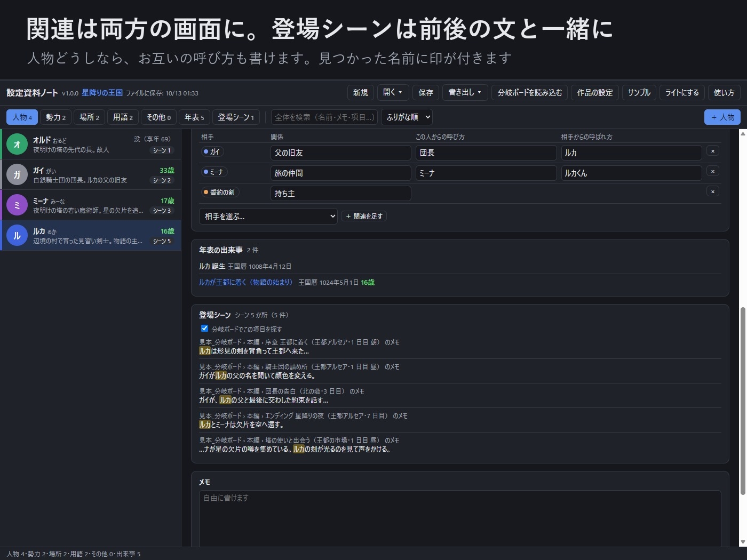This screenshot has height=560, width=747.
Task: Open the 使い方 help
Action: click(x=724, y=92)
